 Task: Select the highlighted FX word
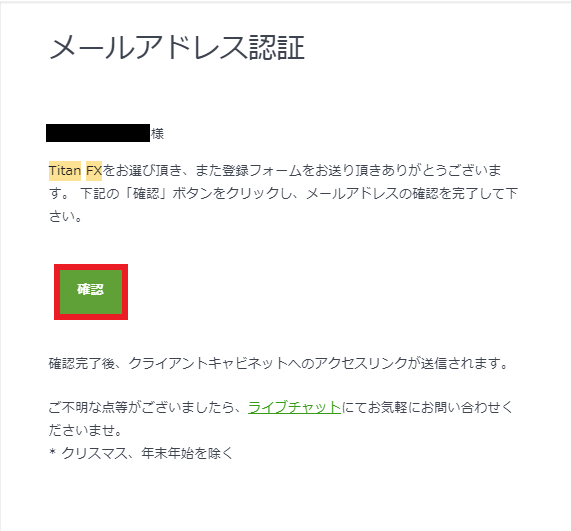coord(94,170)
